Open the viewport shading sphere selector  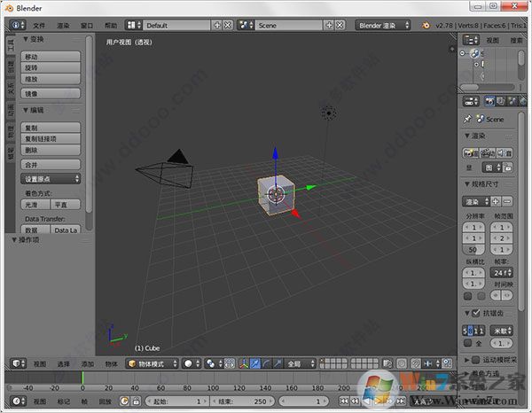[x=191, y=363]
